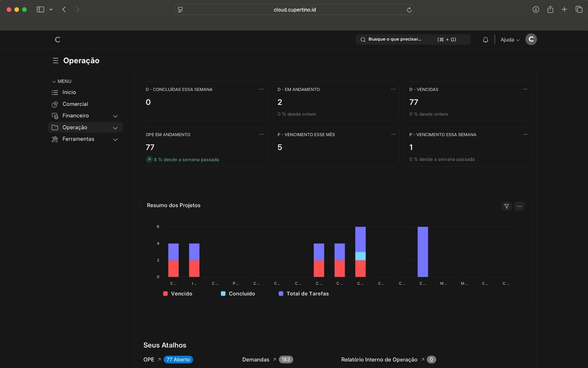Screen dimensions: 588x368
Task: Open the Demandas shortcut link
Action: (x=256, y=360)
